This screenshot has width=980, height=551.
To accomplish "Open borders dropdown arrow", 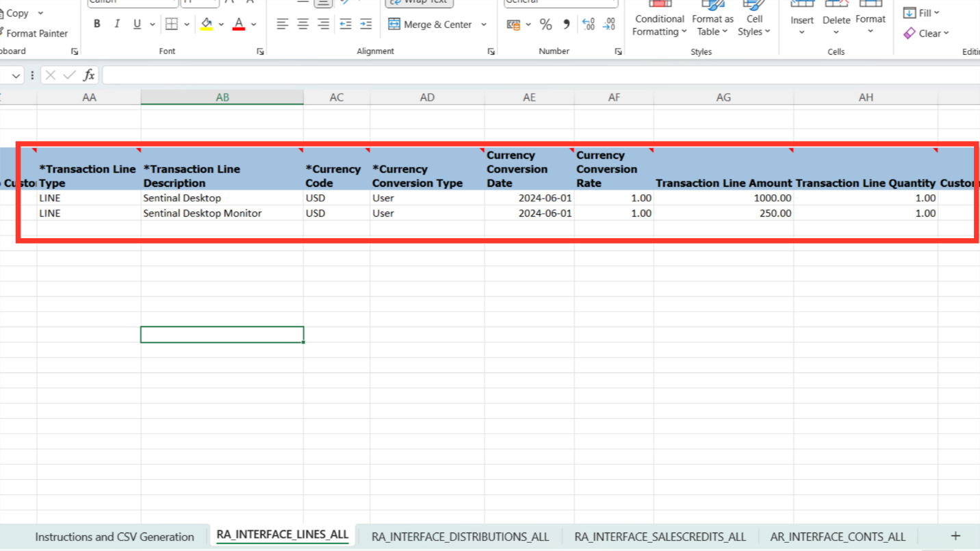I will coord(186,24).
